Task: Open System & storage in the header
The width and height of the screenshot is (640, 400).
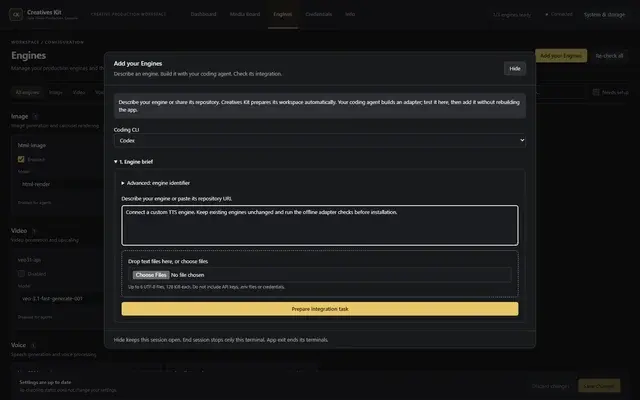Action: [x=604, y=15]
